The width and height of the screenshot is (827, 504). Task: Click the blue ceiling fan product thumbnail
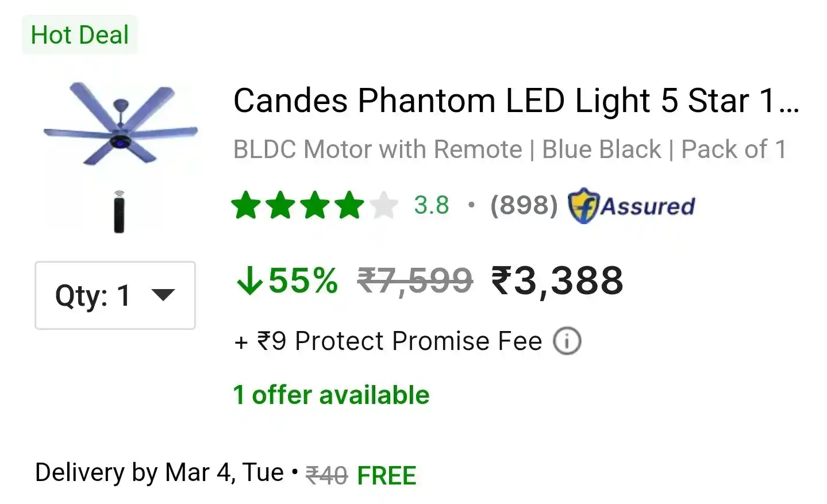point(121,125)
